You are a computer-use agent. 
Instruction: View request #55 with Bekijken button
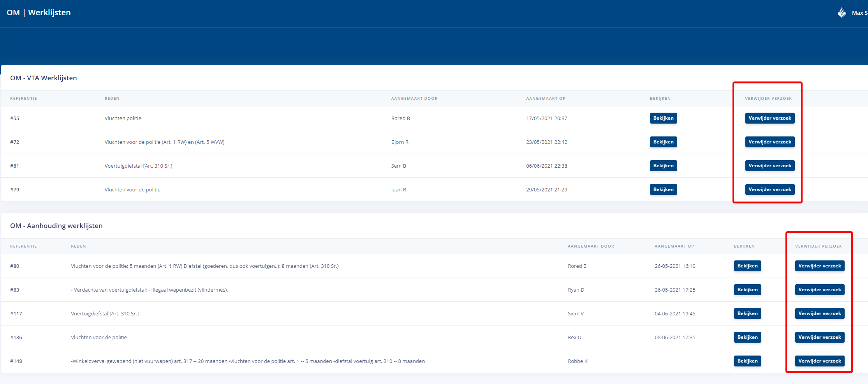point(663,118)
